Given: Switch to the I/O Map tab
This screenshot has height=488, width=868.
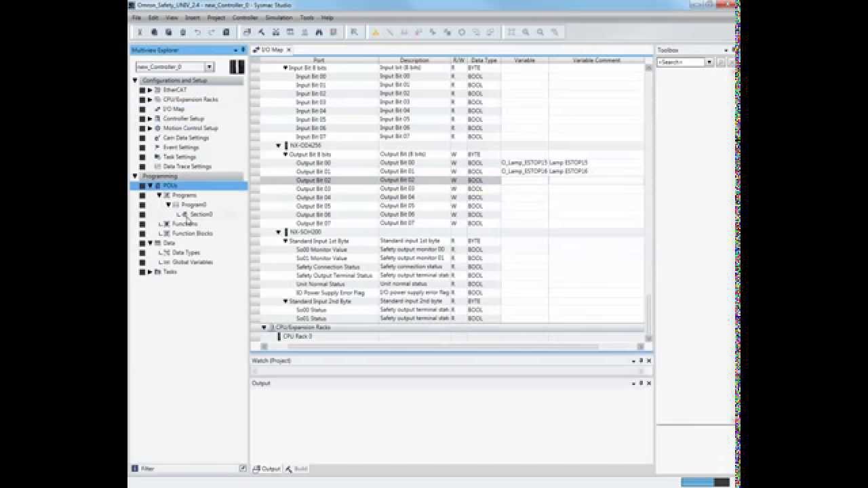Looking at the screenshot, I should (x=271, y=50).
